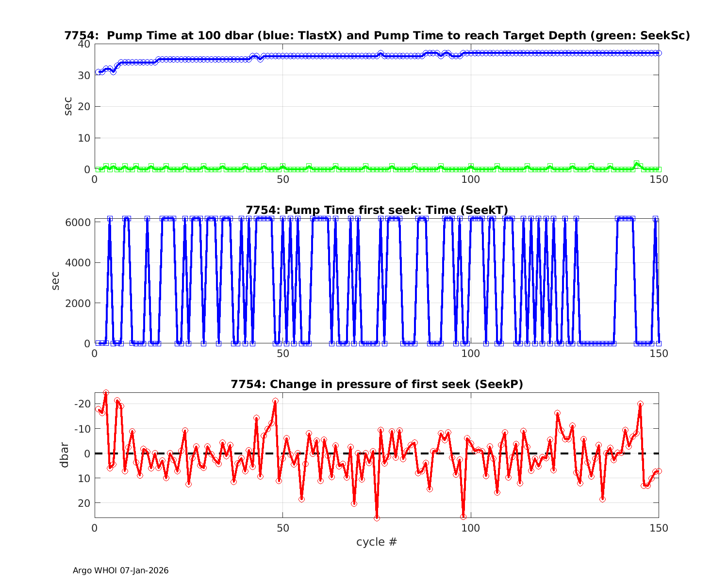Click the 'dbar' y-axis label on bottom plot

point(64,455)
